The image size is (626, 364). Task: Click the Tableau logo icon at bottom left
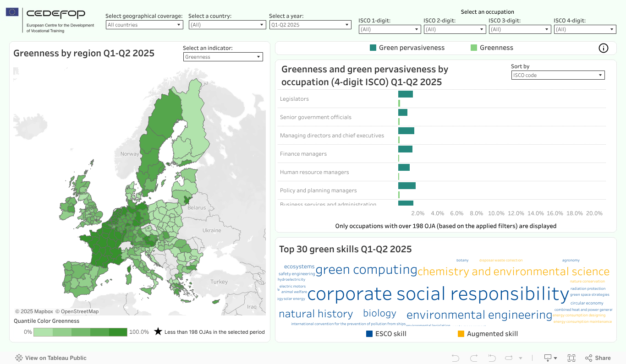(19, 358)
